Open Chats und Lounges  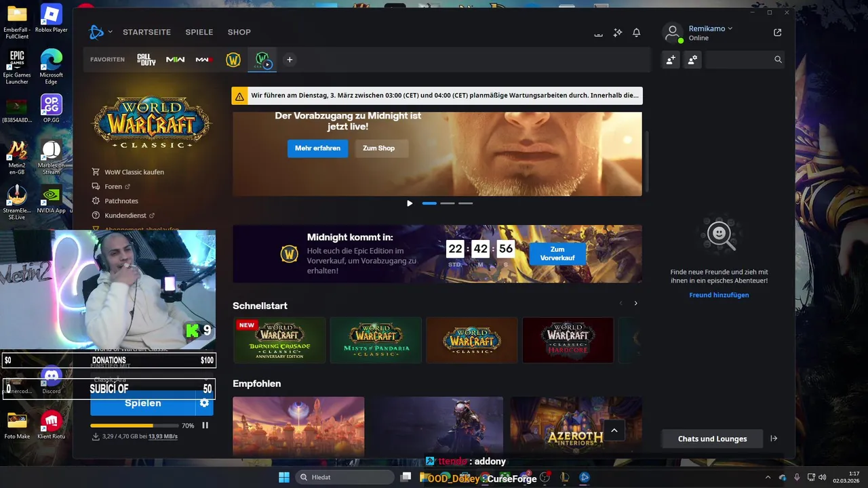point(712,439)
